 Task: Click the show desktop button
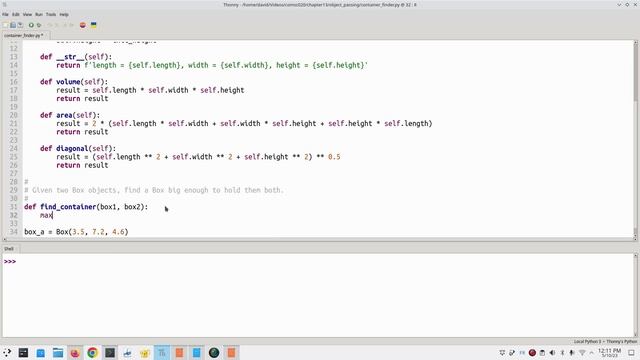coord(631,353)
